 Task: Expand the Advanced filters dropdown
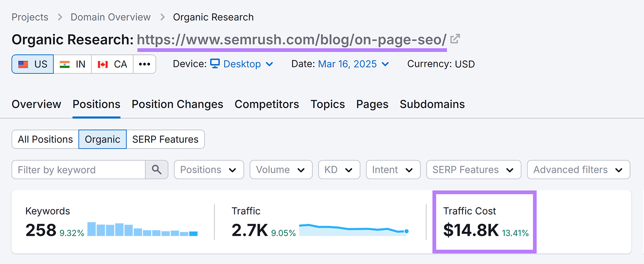point(578,170)
